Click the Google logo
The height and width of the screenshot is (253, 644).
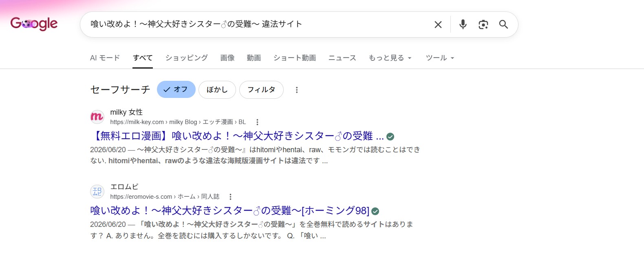(34, 24)
